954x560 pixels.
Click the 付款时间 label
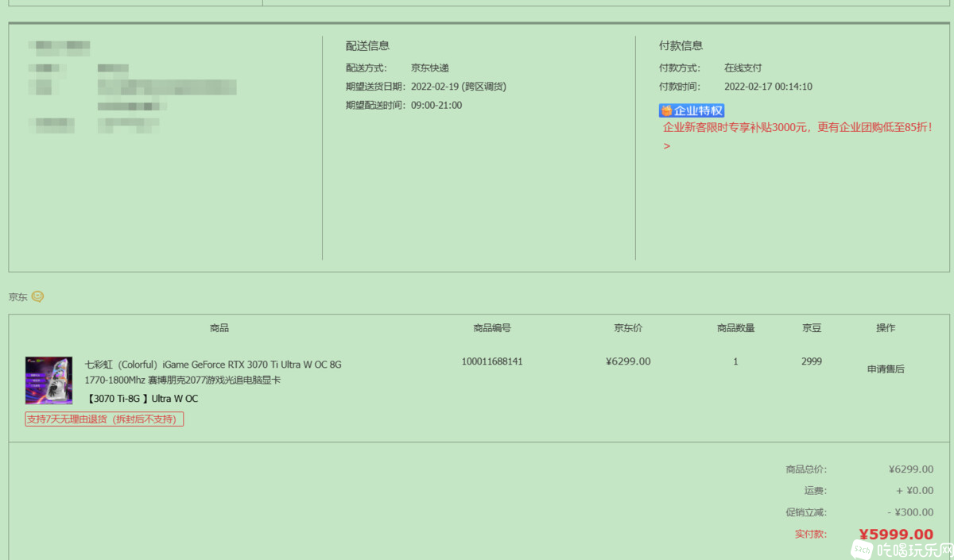pos(680,87)
